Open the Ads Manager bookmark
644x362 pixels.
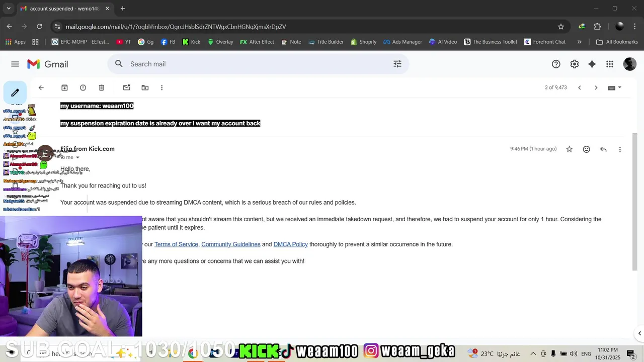(x=403, y=42)
